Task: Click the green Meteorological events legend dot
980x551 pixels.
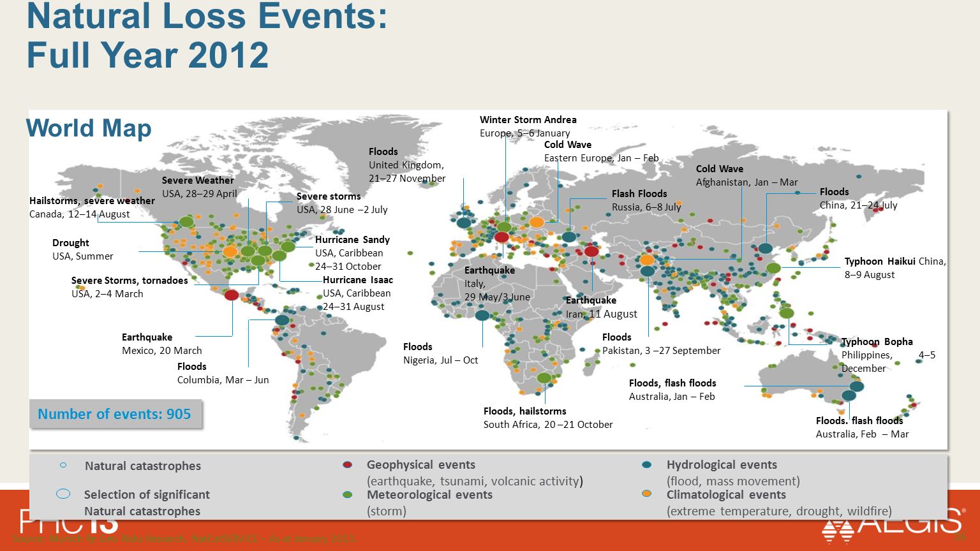Action: (x=347, y=494)
